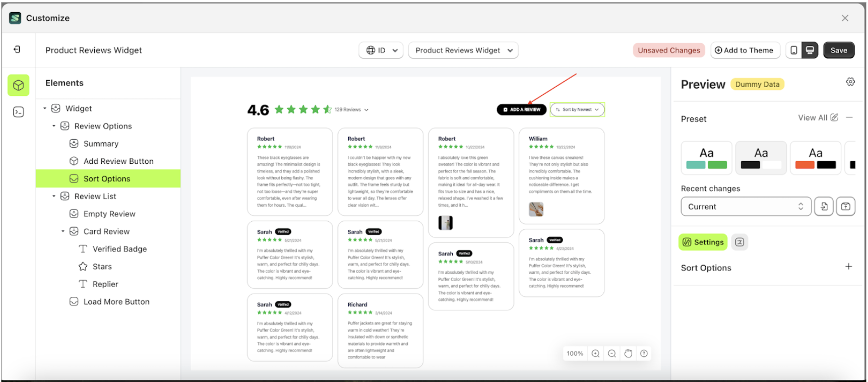Choose the black and white preset
The image size is (868, 382).
click(761, 158)
